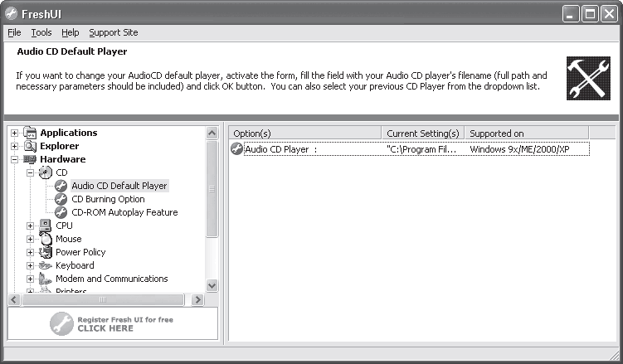The width and height of the screenshot is (623, 364).
Task: Select the CD disc icon in tree
Action: (x=46, y=172)
